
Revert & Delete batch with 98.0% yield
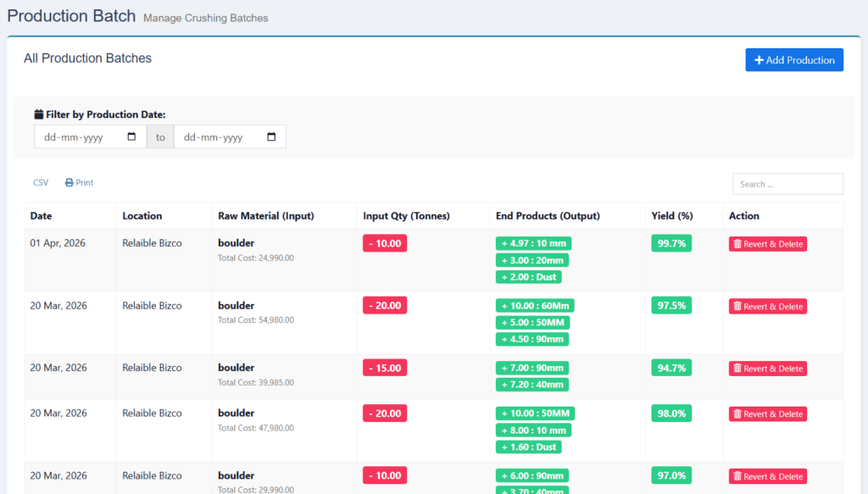click(768, 414)
